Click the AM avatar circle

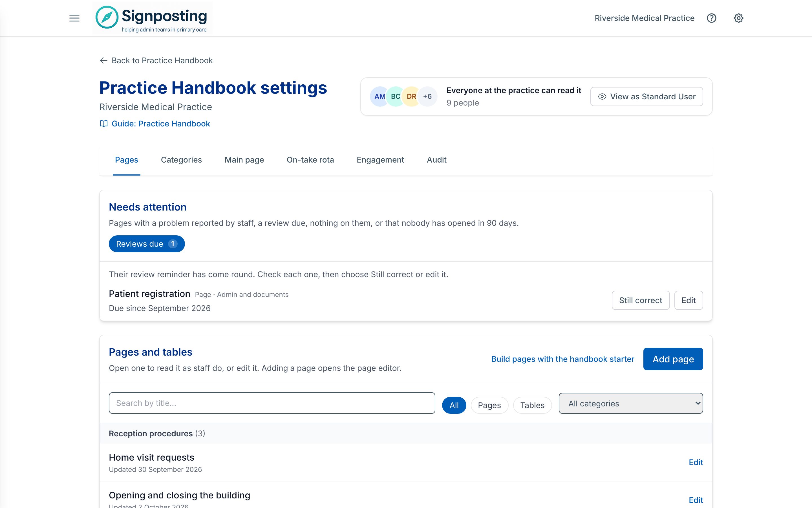(379, 97)
